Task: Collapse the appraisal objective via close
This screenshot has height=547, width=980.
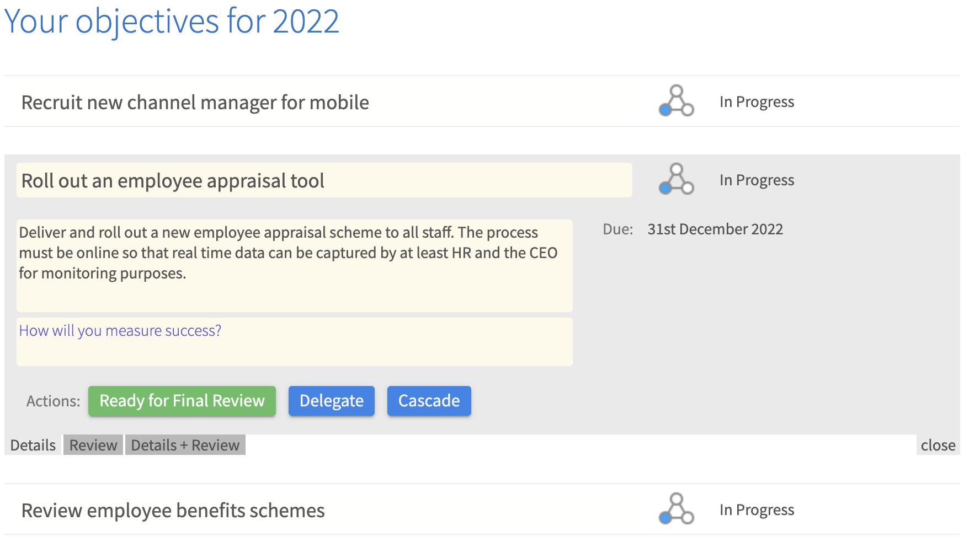Action: tap(938, 444)
